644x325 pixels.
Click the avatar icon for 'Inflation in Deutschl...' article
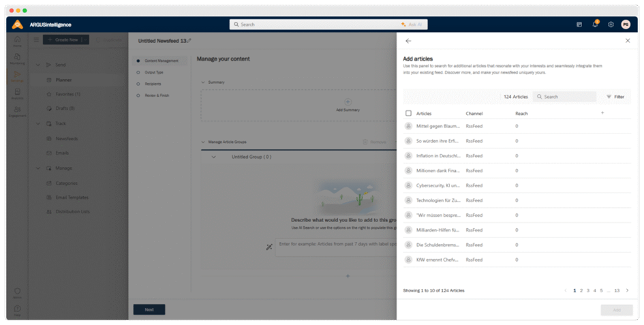[408, 155]
